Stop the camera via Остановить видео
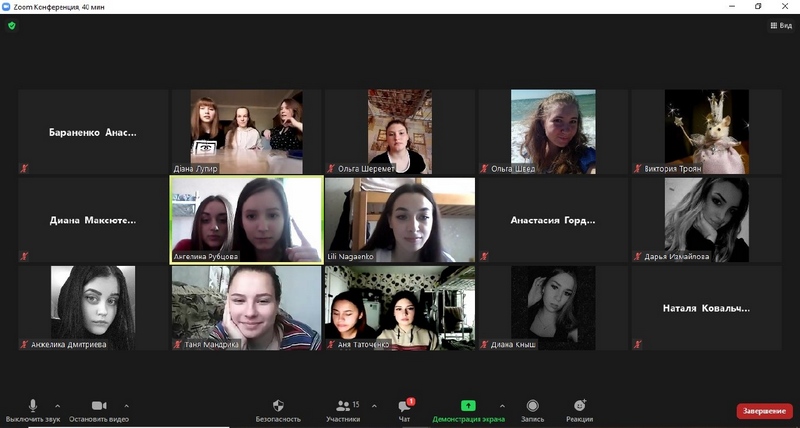 click(99, 411)
